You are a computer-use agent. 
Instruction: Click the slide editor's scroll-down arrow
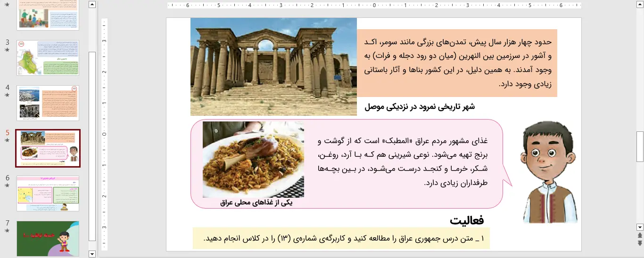(640, 227)
